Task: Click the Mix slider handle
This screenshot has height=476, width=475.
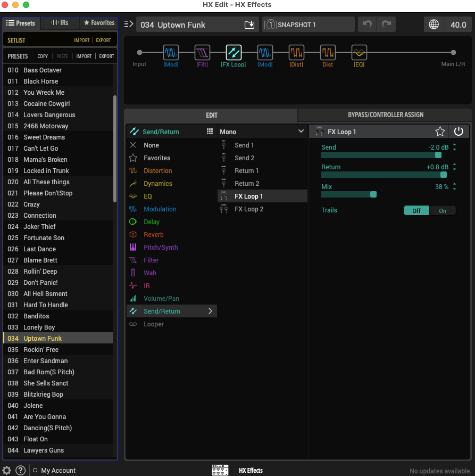Action: (373, 194)
